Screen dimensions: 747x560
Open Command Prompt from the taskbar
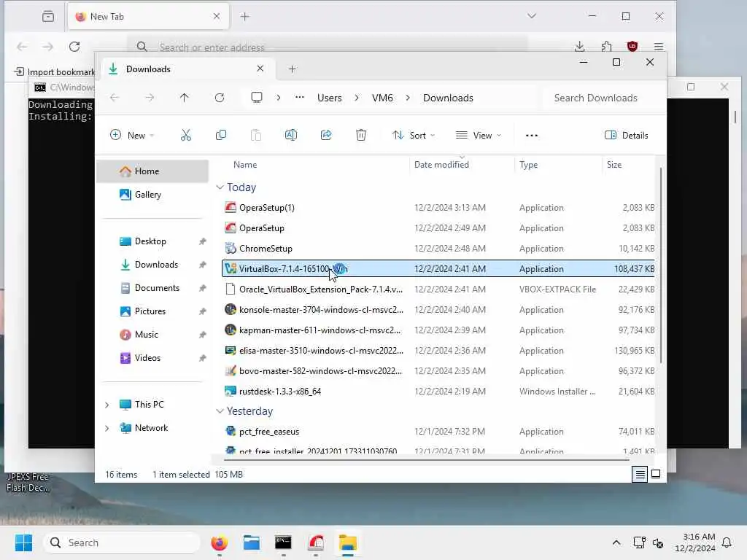pyautogui.click(x=284, y=542)
